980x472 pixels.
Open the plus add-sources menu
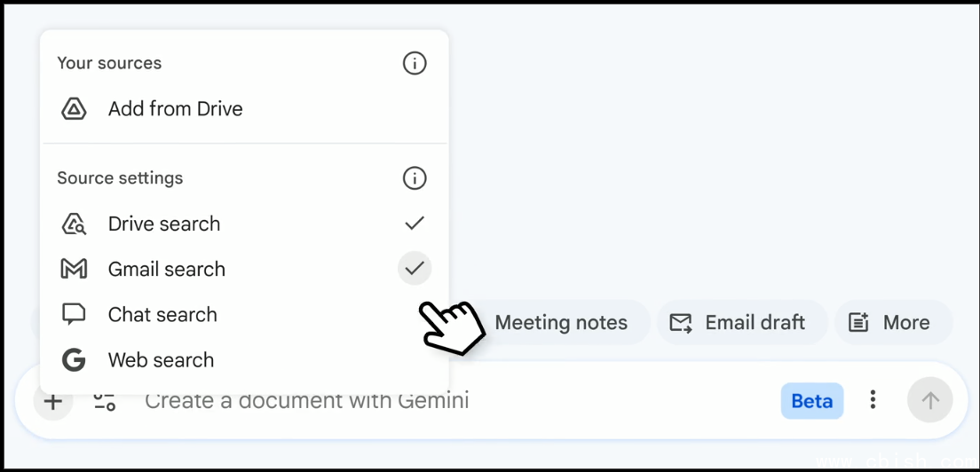click(53, 401)
